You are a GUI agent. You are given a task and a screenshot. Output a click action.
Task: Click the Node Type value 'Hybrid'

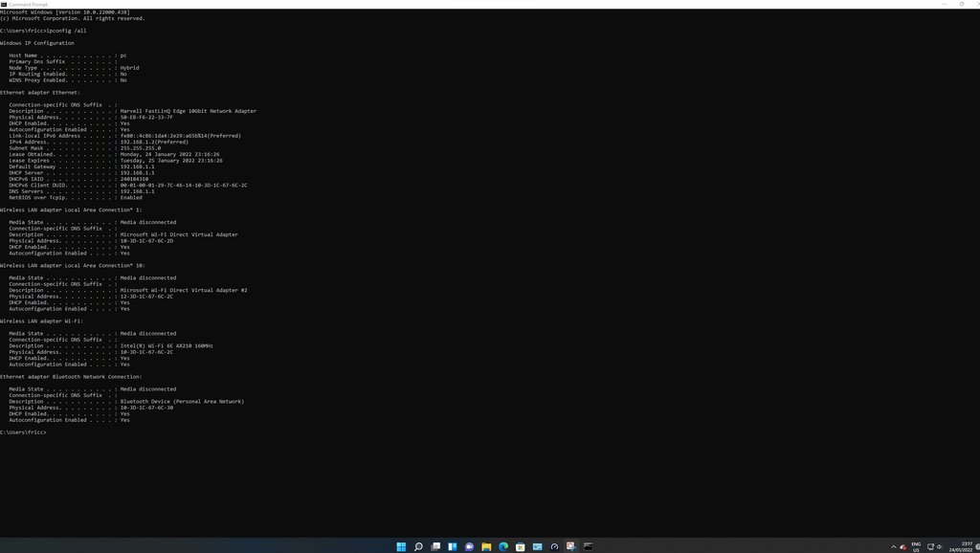coord(129,68)
